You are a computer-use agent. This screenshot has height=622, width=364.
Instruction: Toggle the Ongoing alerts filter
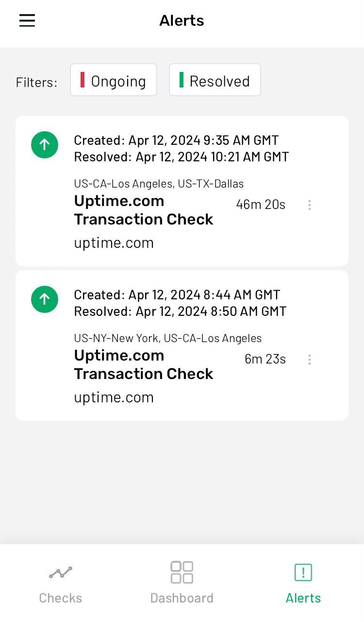coord(113,80)
